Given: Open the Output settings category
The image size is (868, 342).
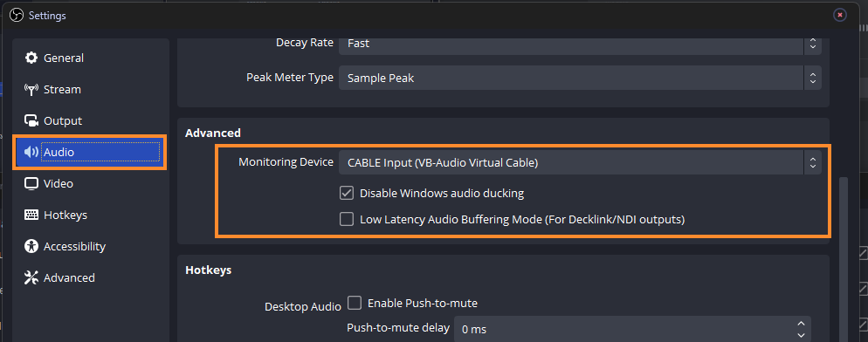Looking at the screenshot, I should coord(91,120).
